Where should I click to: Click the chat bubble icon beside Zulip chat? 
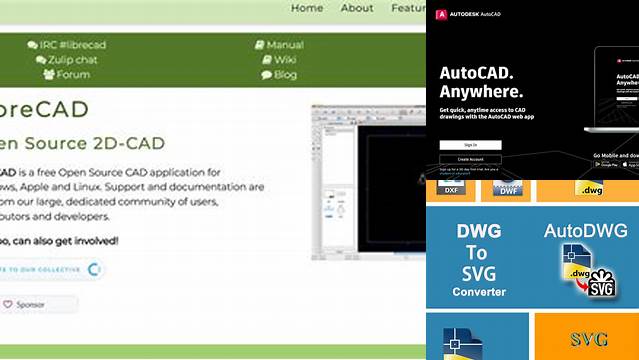click(41, 60)
